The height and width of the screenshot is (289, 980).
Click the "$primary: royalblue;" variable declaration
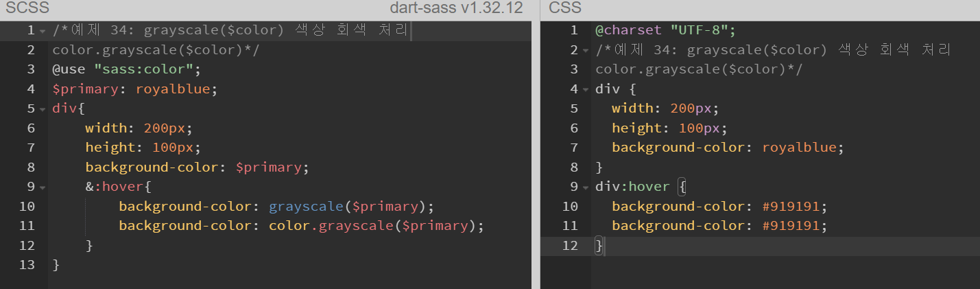pyautogui.click(x=135, y=89)
